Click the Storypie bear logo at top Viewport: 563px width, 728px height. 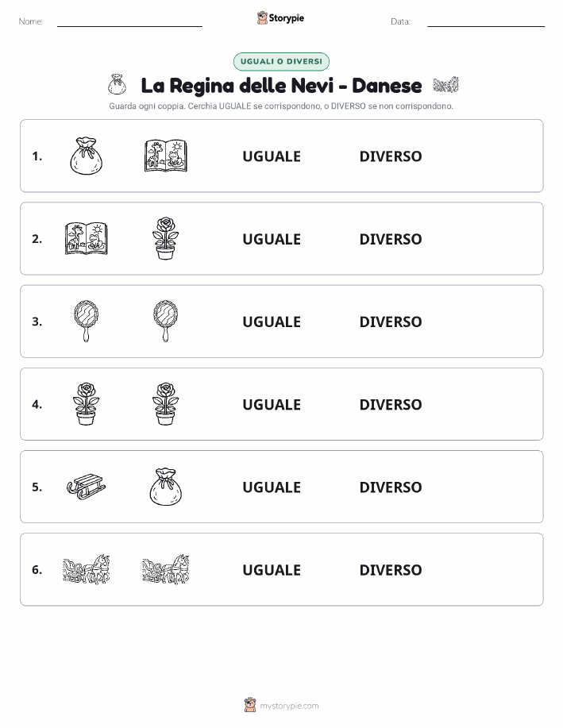click(x=263, y=17)
